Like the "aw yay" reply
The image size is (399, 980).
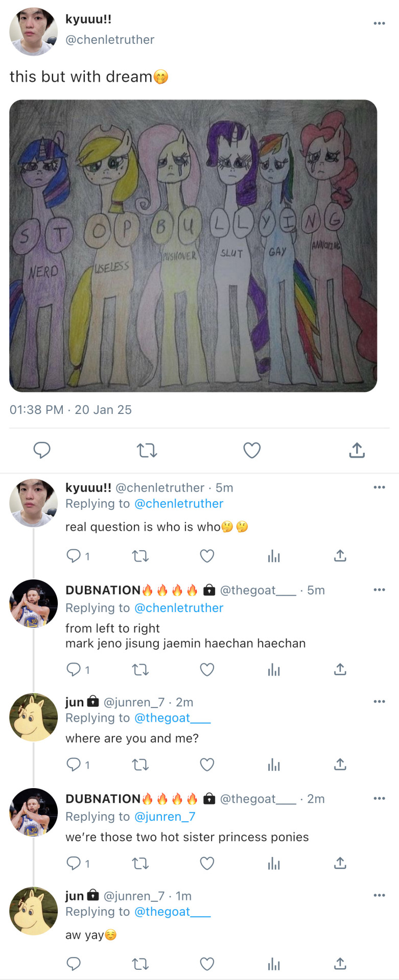point(207,964)
